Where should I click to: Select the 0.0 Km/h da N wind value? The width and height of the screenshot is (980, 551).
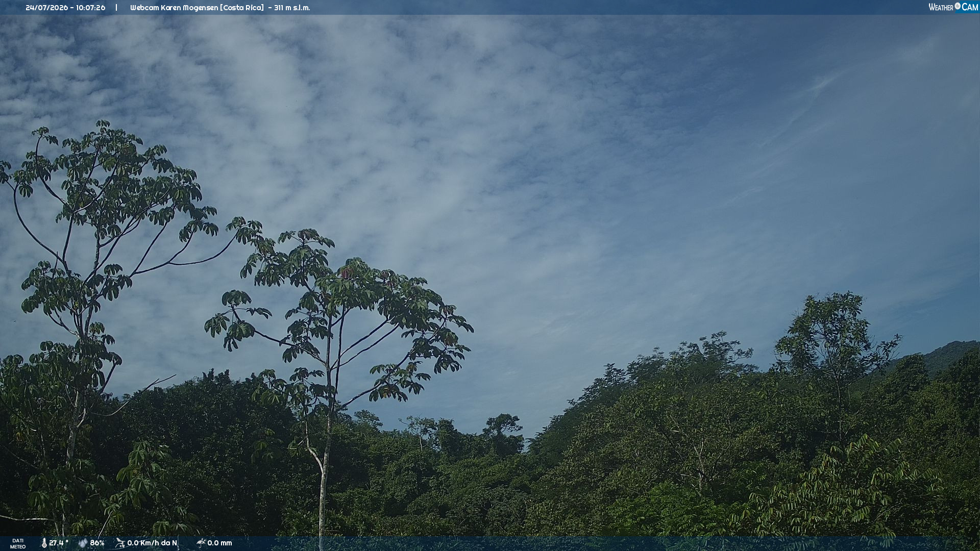[x=152, y=543]
